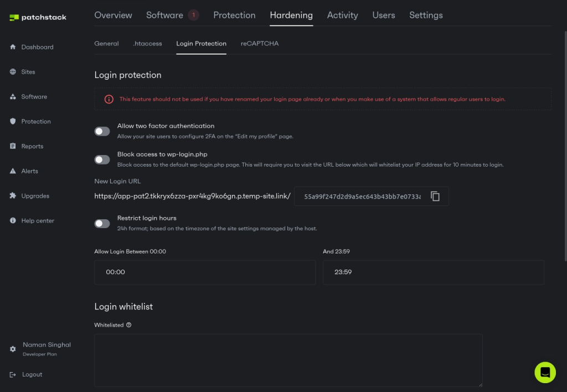Click inside the Whitelisted text area
Screen dimensions: 567x392
point(288,360)
